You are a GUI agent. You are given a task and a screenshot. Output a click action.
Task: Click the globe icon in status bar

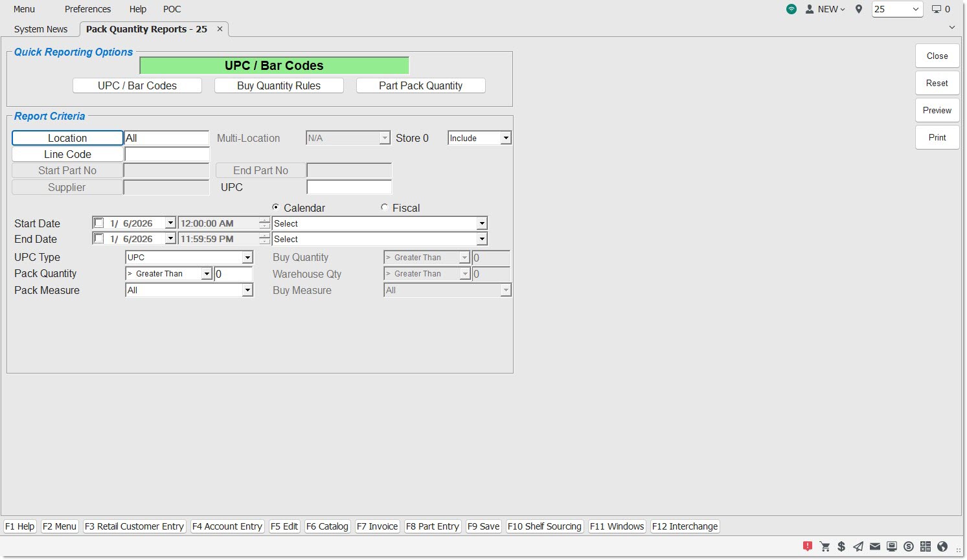click(x=942, y=546)
